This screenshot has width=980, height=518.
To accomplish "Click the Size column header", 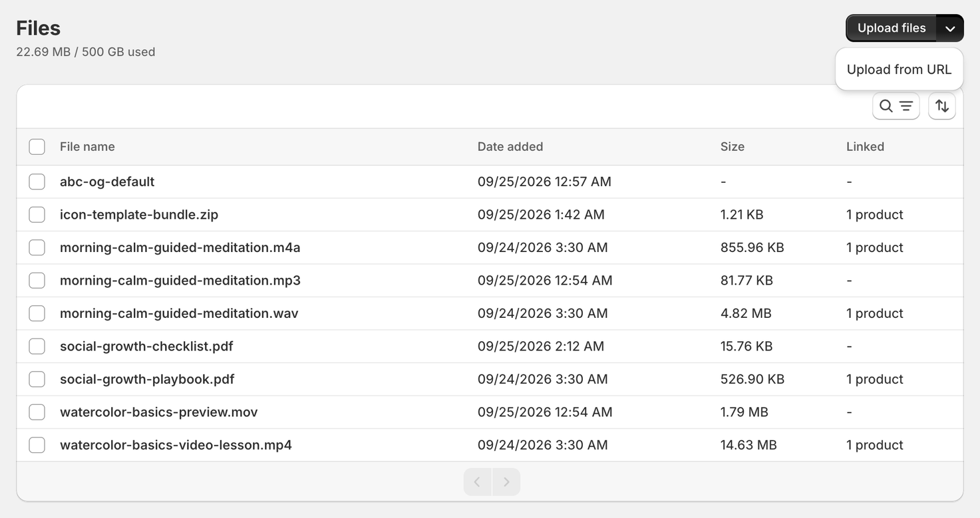I will pyautogui.click(x=733, y=147).
